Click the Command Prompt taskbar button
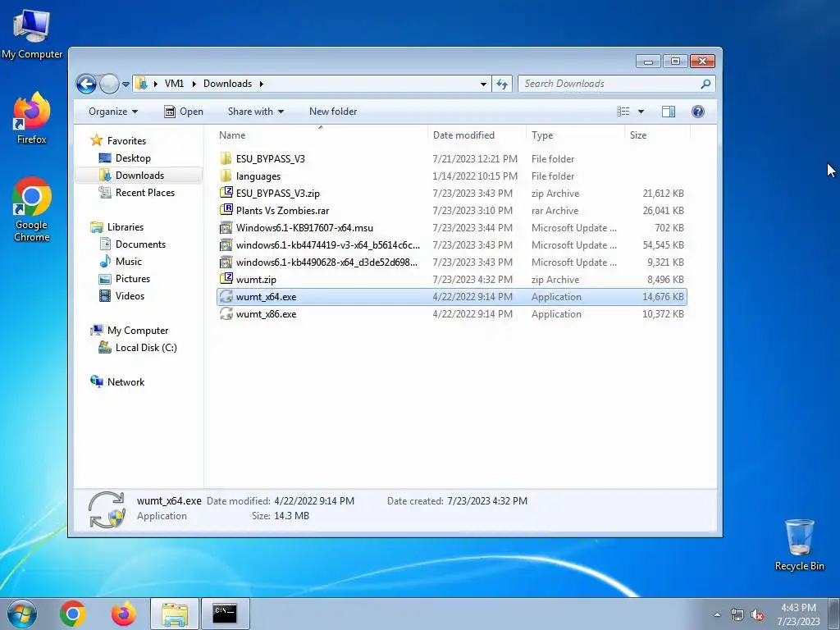Image resolution: width=840 pixels, height=630 pixels. (225, 614)
